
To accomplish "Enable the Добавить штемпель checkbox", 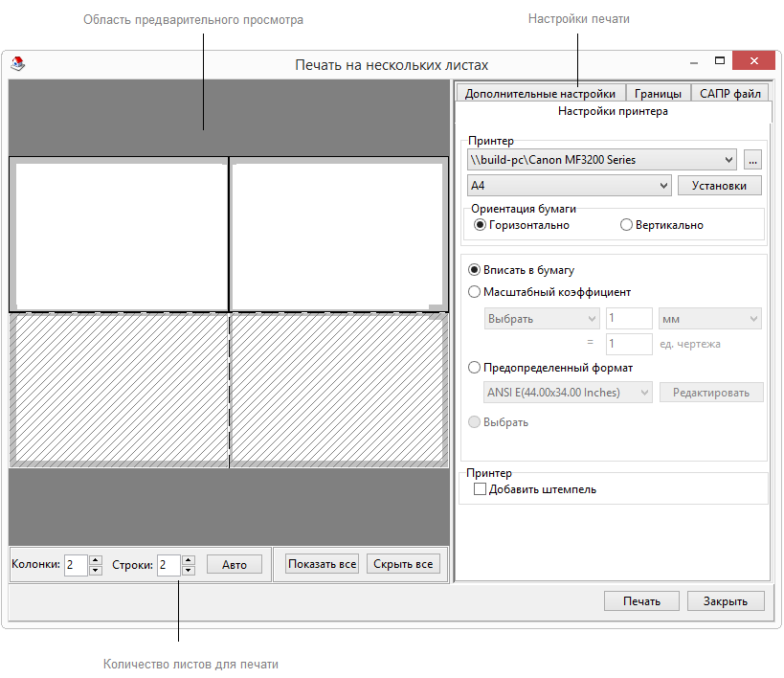I will tap(481, 489).
